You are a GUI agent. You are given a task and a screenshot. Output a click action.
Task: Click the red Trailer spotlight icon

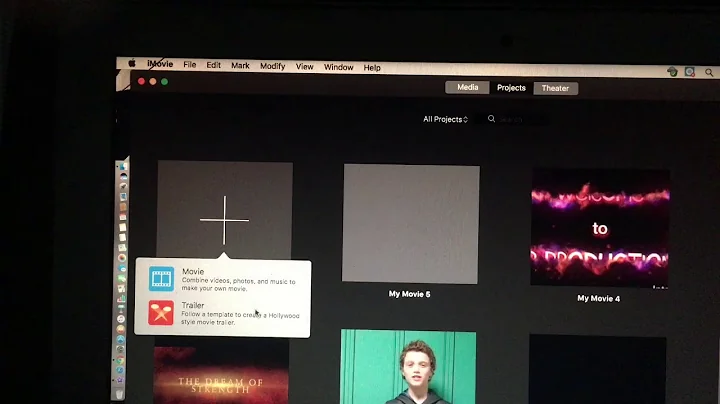[x=161, y=313]
